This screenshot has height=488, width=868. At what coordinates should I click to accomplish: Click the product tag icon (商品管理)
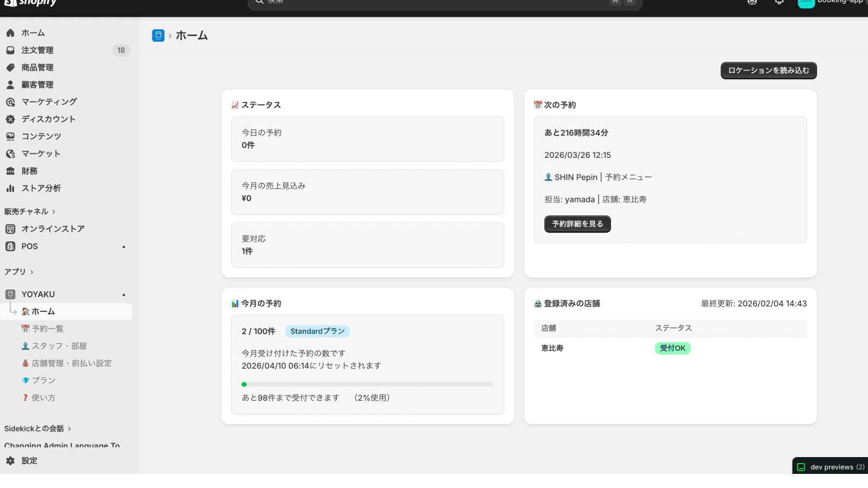tap(10, 68)
